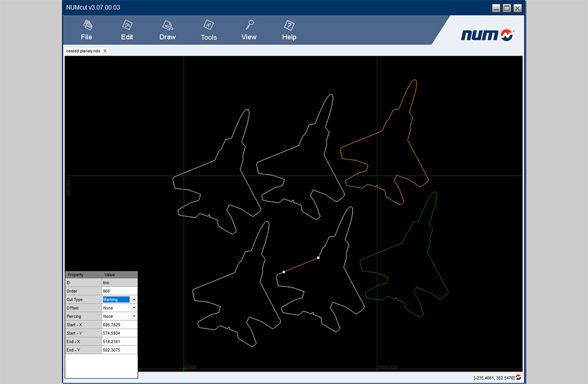Select the Marking value in Cut Type
Image resolution: width=588 pixels, height=384 pixels.
pyautogui.click(x=116, y=300)
